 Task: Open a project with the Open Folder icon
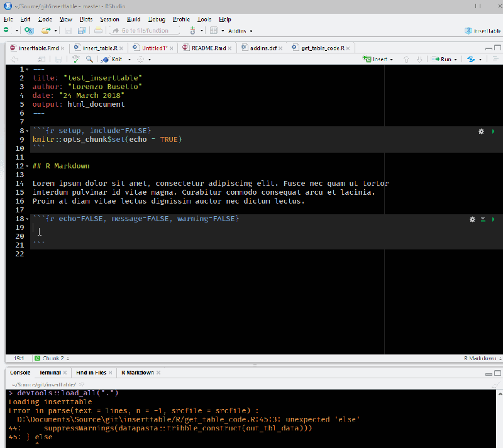tap(44, 30)
